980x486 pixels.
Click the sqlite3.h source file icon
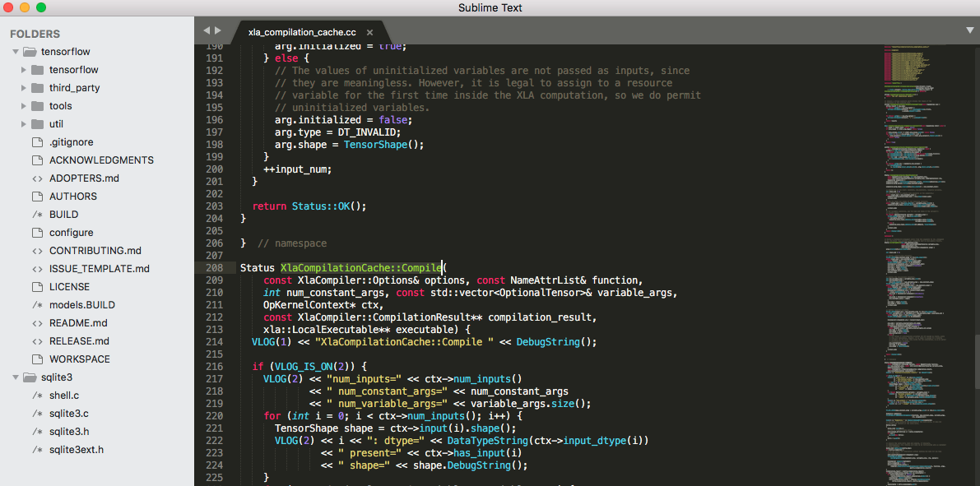(38, 432)
